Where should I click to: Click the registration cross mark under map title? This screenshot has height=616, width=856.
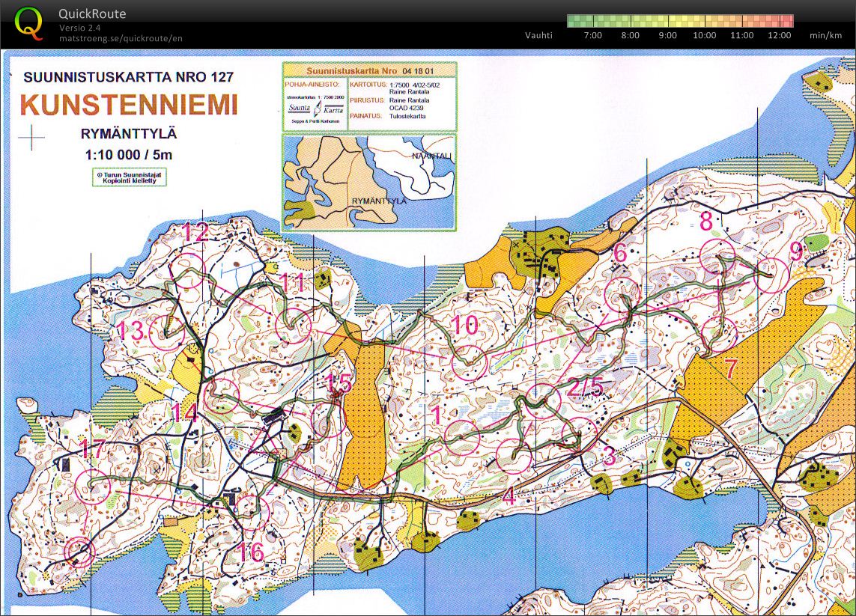click(31, 138)
